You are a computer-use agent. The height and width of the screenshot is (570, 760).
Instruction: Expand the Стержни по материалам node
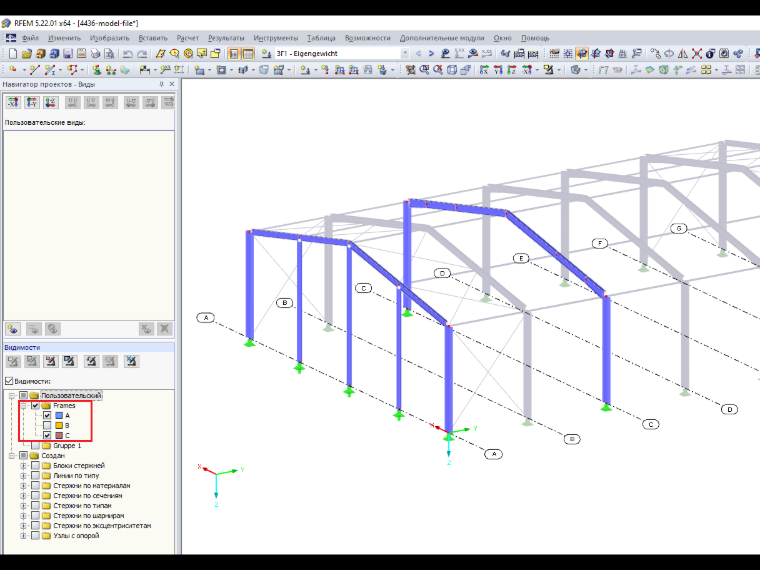click(x=23, y=486)
